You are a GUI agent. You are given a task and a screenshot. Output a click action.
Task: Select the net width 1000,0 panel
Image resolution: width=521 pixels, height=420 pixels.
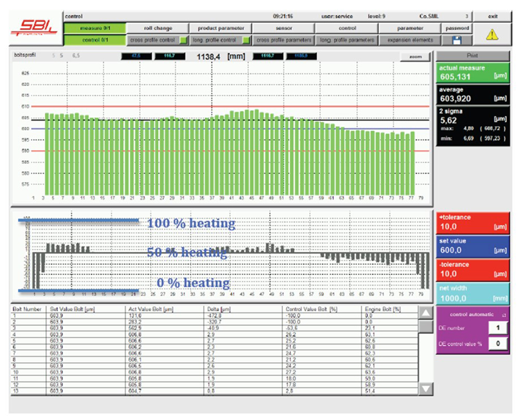(x=473, y=294)
